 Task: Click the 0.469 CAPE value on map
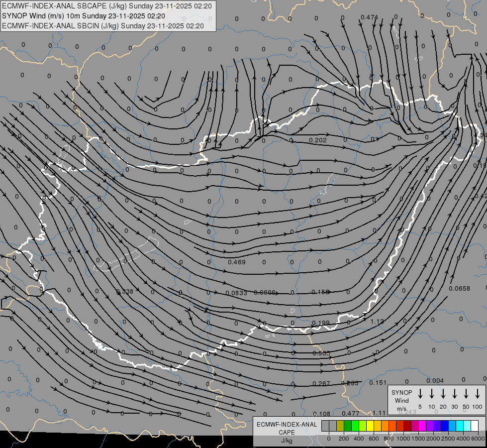point(237,262)
